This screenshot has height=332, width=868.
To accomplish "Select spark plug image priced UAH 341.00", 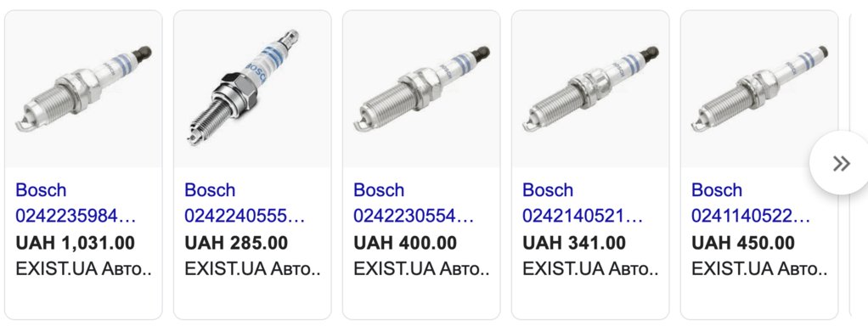I will (590, 89).
